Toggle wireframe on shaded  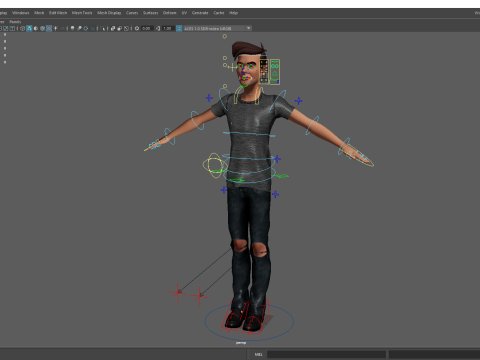pos(42,28)
